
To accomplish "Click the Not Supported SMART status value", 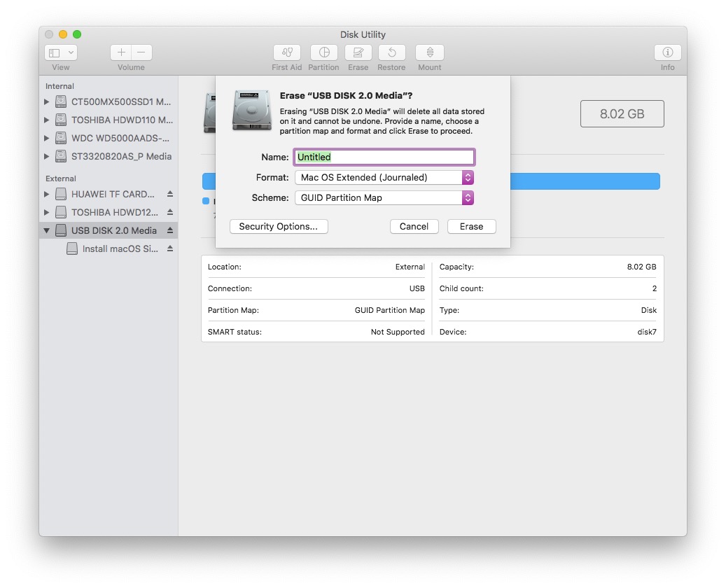I will 398,332.
